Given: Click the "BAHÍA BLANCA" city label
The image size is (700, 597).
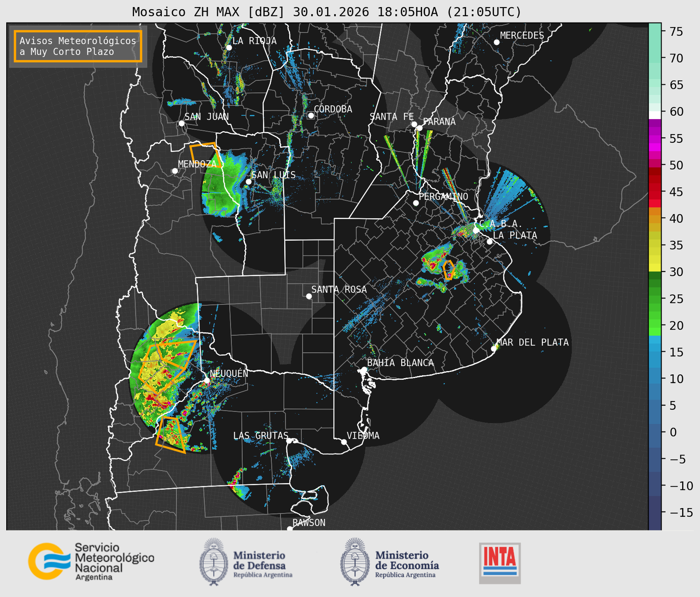Looking at the screenshot, I should pos(400,363).
